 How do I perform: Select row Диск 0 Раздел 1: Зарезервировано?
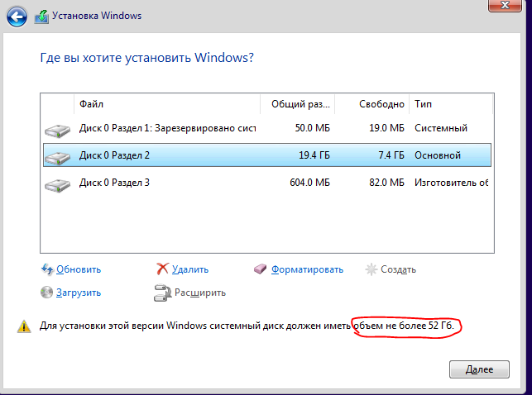(x=267, y=128)
